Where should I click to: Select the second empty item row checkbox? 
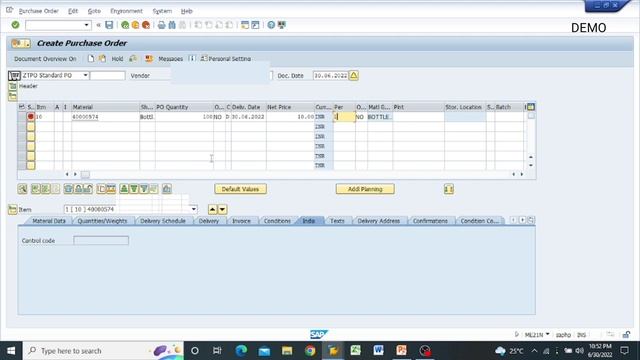click(x=31, y=136)
